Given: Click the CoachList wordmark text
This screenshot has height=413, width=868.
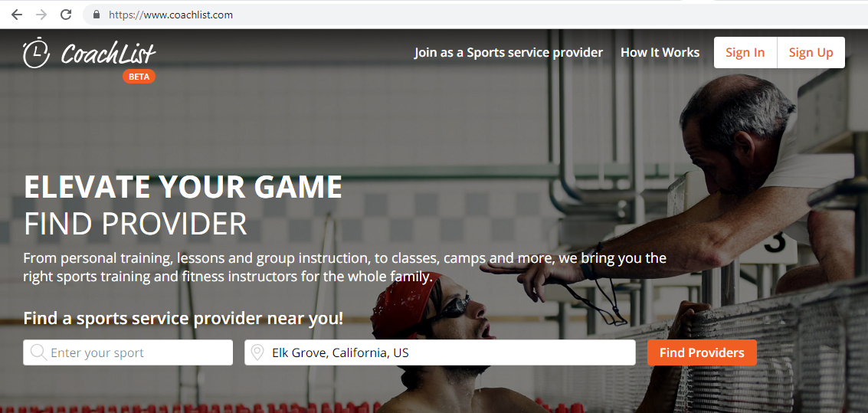Looking at the screenshot, I should 109,53.
